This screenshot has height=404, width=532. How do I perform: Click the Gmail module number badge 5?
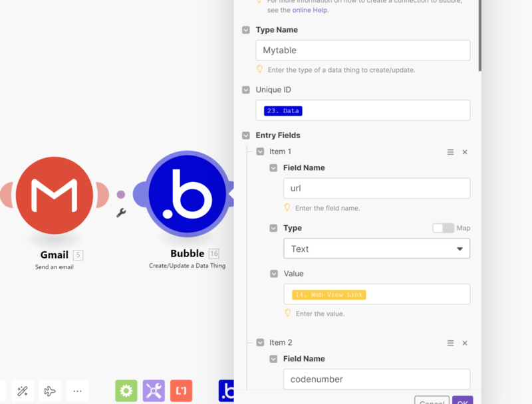pos(78,255)
